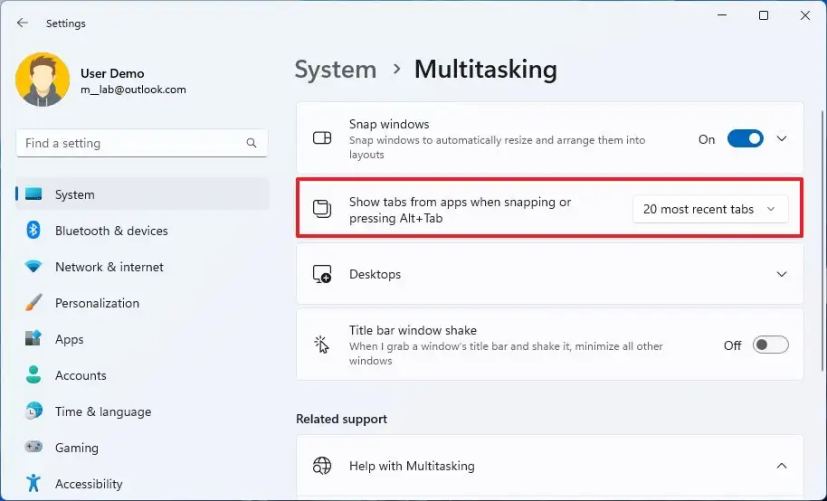Click the Bluetooth & devices icon
The image size is (827, 501).
click(34, 231)
